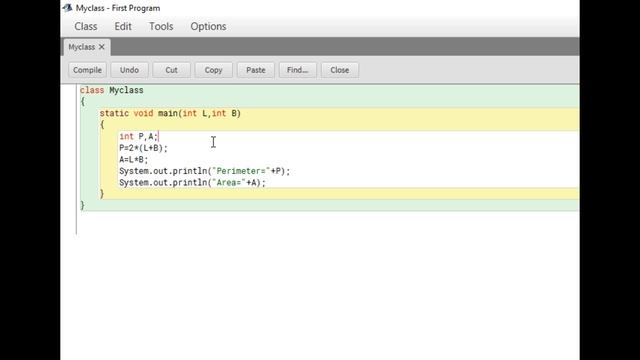This screenshot has width=640, height=360.
Task: Close the Myclass tab with X
Action: click(102, 47)
